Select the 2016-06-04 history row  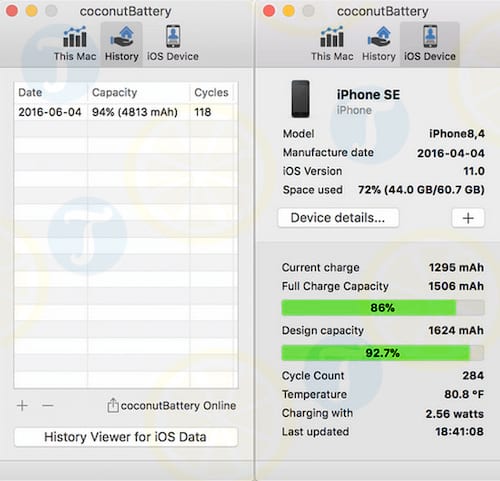(126, 112)
